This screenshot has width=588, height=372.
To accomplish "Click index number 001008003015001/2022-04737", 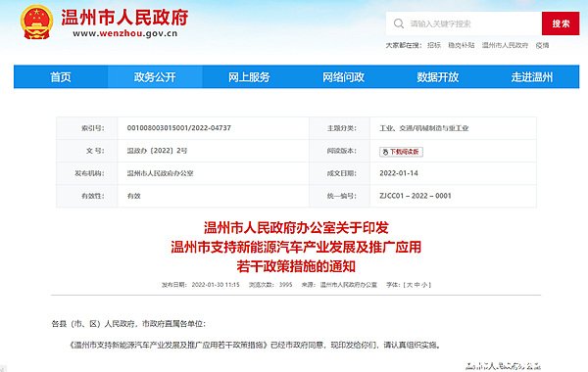I will coord(179,128).
